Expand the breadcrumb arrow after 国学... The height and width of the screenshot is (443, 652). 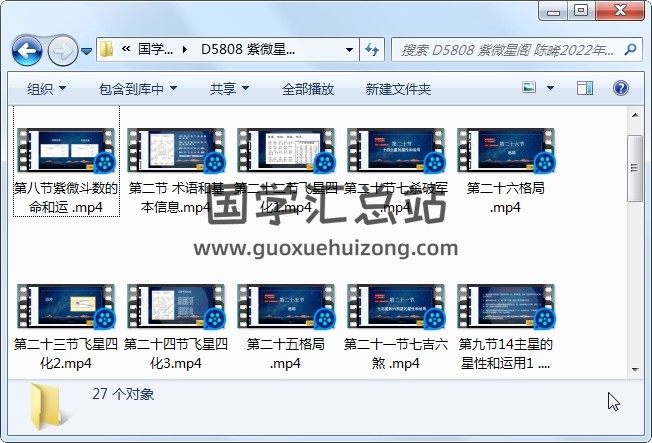[x=185, y=50]
